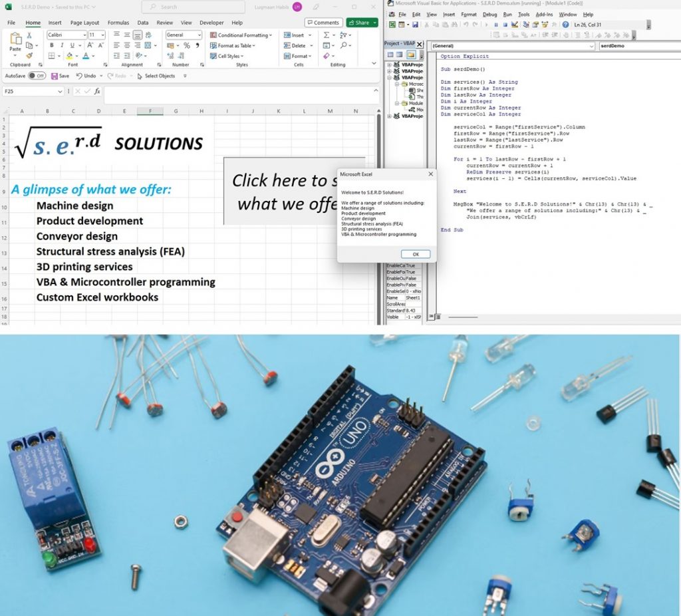The image size is (681, 616).
Task: Select cell 'Conveyor design' in the worksheet
Action: pyautogui.click(x=77, y=236)
